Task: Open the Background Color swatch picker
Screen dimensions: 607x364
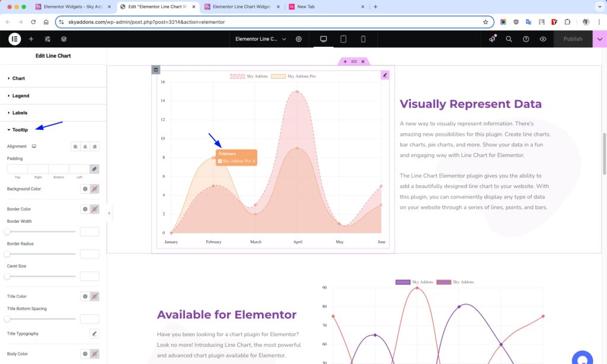Action: (94, 189)
